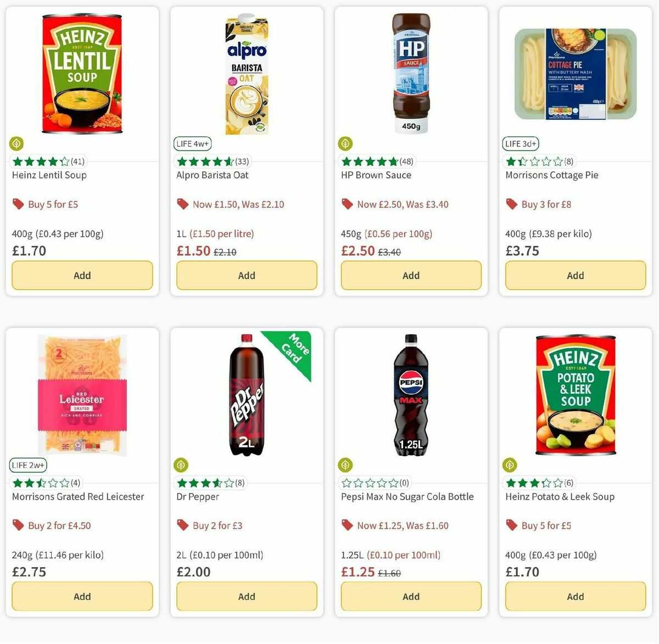
Task: Click the tag icon next to Now £2.50, Was £3.40
Action: (x=347, y=204)
